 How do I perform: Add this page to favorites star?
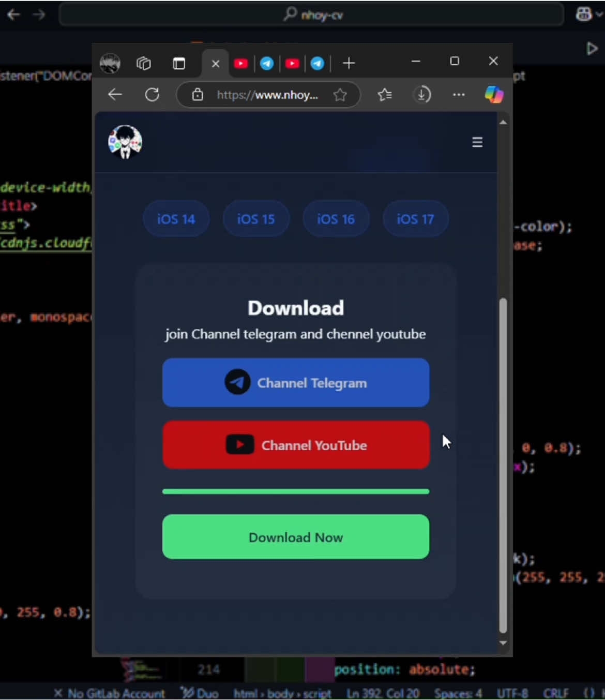340,95
